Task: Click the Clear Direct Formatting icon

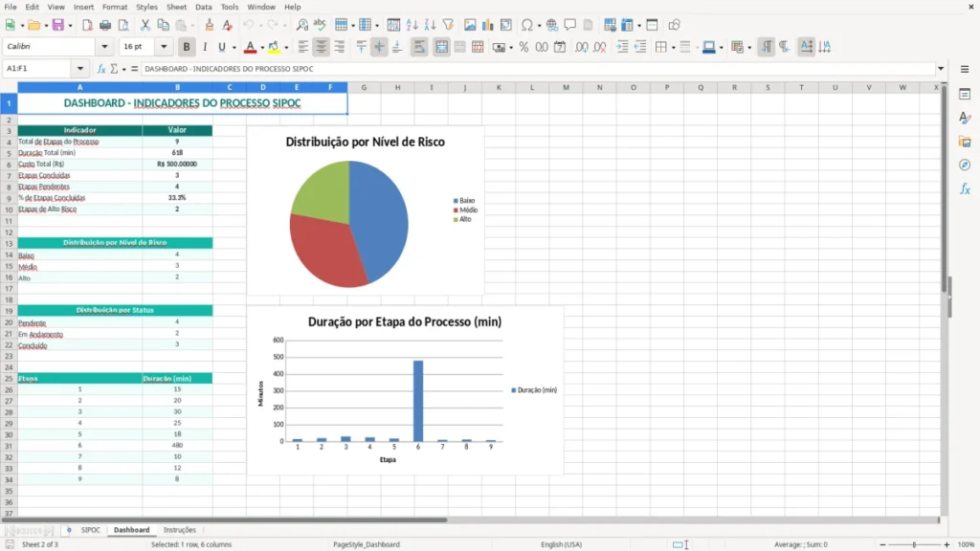Action: (228, 25)
